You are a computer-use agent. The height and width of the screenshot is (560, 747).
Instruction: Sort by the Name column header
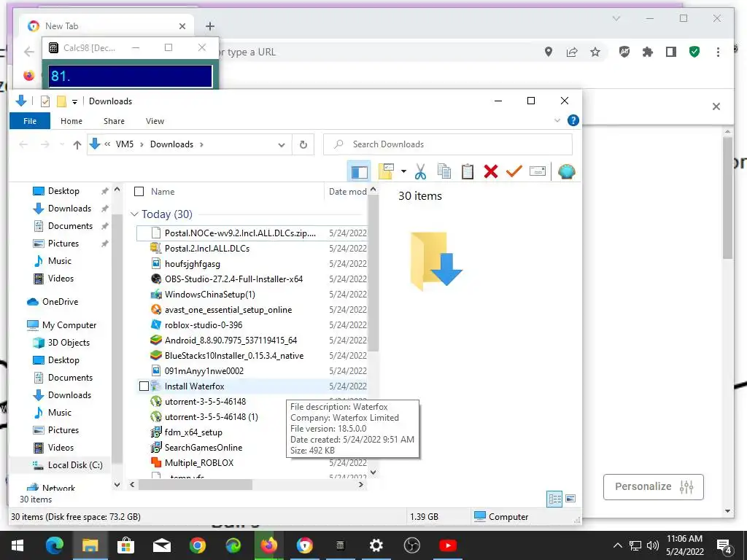point(163,192)
